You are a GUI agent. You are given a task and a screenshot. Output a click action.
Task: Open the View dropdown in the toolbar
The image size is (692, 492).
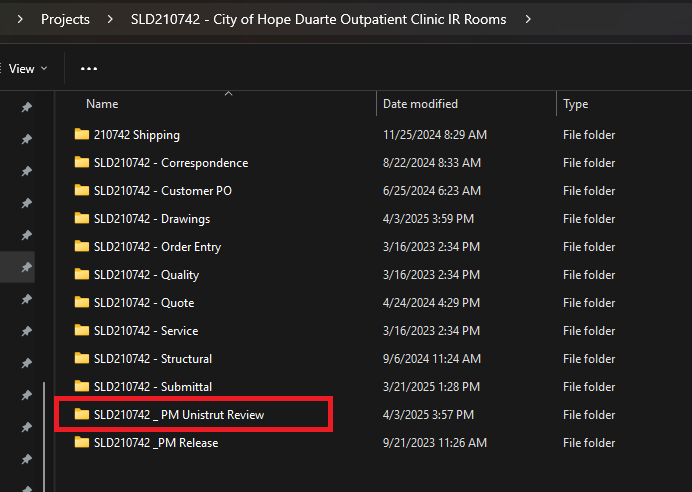(x=27, y=69)
